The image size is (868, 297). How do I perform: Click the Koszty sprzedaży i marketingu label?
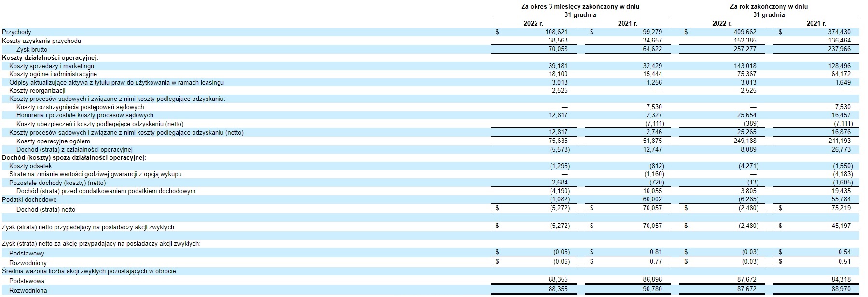[52, 66]
